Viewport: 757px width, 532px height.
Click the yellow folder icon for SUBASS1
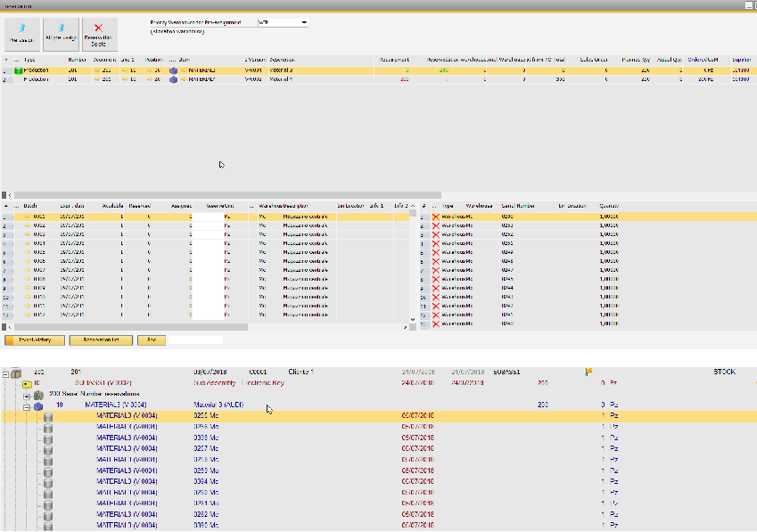[x=27, y=384]
